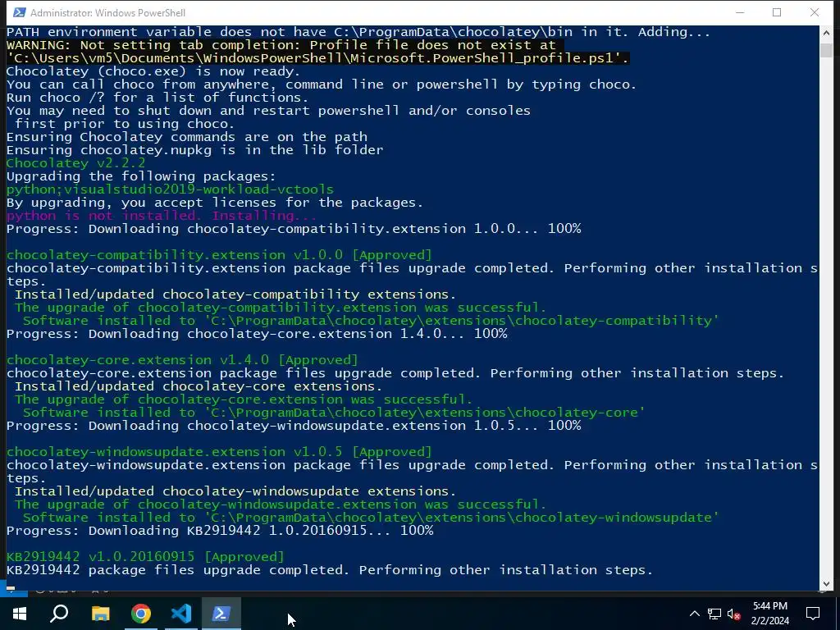
Task: Click the PowerShell icon in the title bar
Action: [x=20, y=12]
